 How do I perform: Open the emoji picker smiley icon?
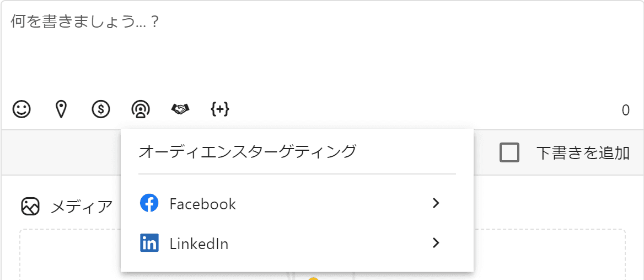[x=22, y=109]
